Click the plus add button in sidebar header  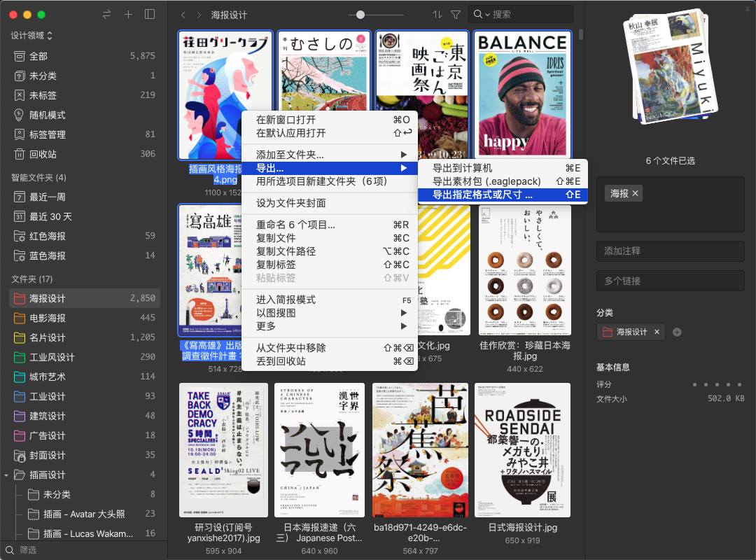pyautogui.click(x=128, y=15)
